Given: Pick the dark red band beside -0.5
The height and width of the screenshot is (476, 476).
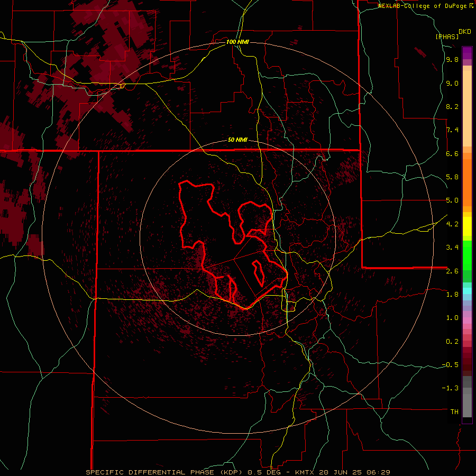Looking at the screenshot, I should (467, 364).
